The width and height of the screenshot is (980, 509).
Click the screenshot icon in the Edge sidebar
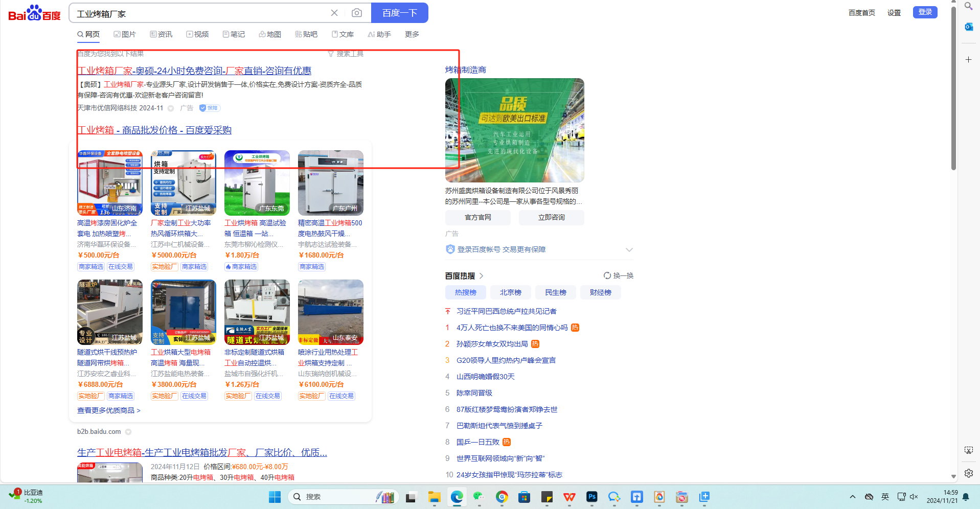tap(968, 450)
